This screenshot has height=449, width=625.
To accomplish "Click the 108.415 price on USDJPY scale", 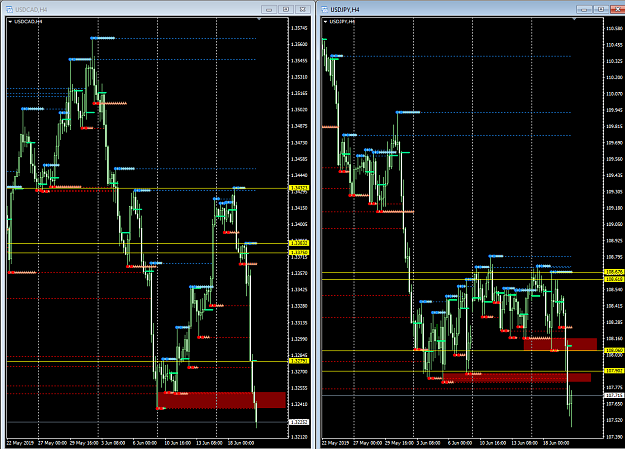I will coord(614,306).
